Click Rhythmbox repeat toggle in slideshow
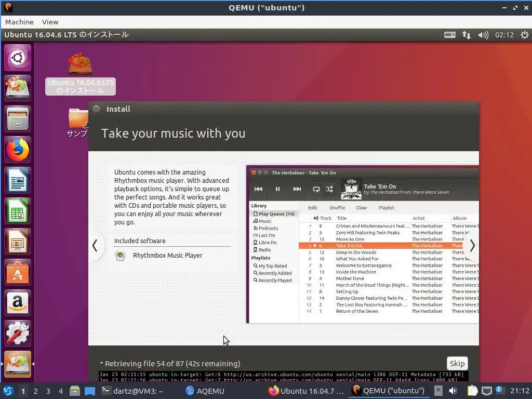 point(316,189)
